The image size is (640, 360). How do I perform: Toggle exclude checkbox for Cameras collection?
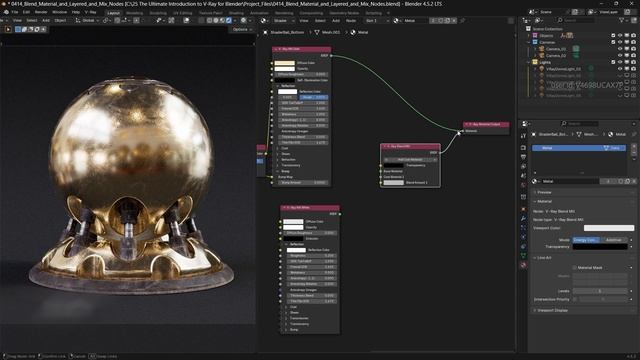(x=613, y=42)
